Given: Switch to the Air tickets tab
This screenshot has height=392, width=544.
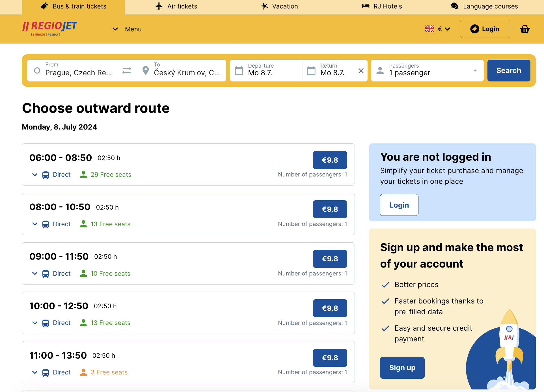Looking at the screenshot, I should coord(176,6).
